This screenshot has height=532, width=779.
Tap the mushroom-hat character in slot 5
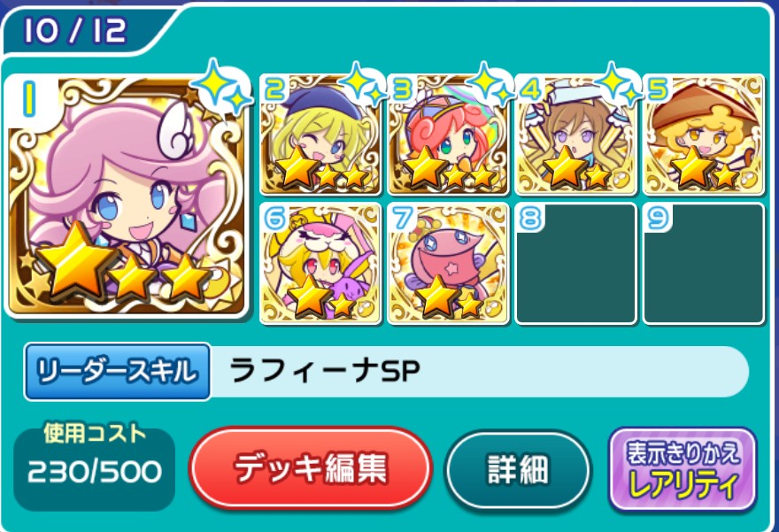(703, 135)
